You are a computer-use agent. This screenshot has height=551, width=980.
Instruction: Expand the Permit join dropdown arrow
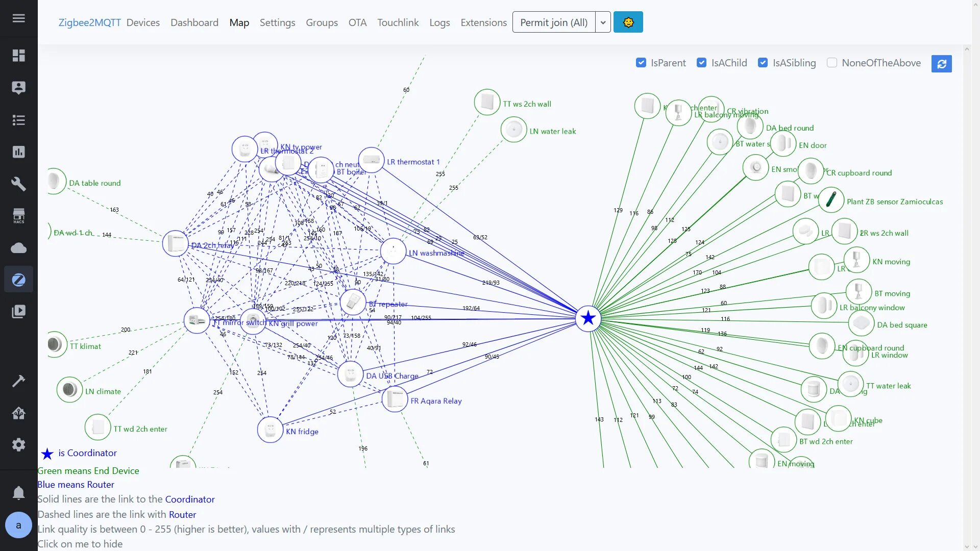(603, 22)
